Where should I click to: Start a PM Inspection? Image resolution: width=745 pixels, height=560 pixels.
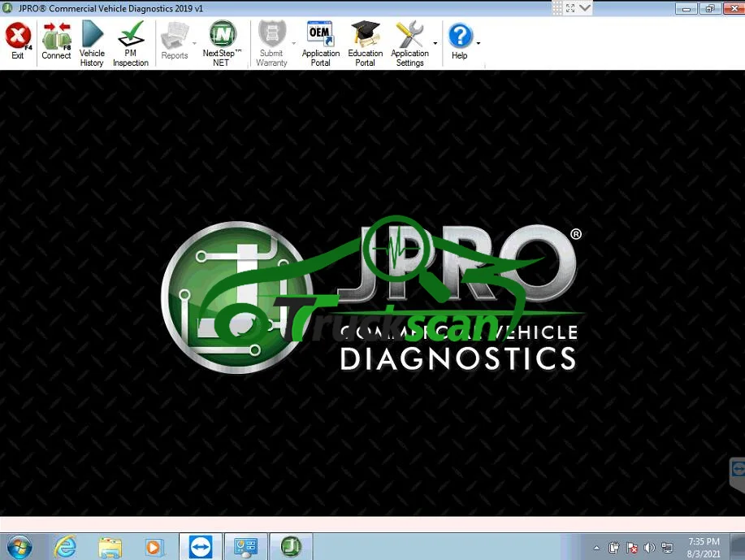(x=131, y=43)
